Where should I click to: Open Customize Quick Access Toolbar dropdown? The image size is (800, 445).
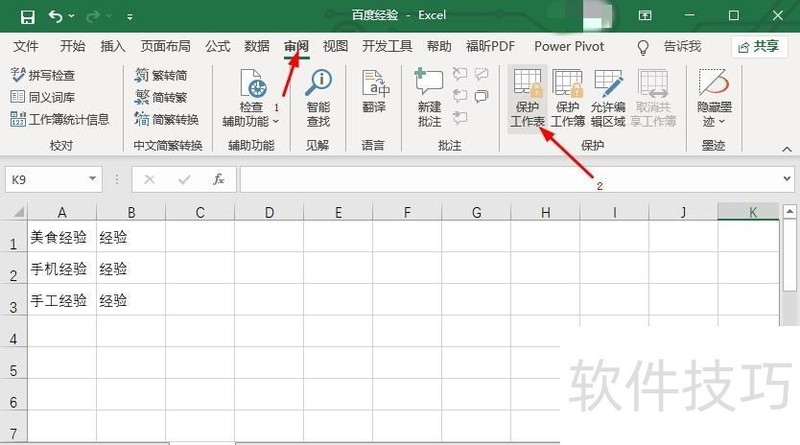tap(130, 17)
